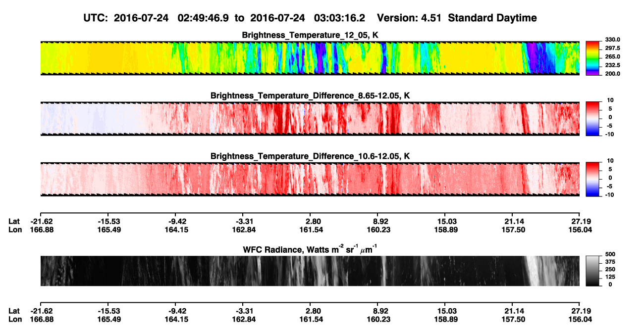
Task: Click longitude 164.15 below the WFC panel
Action: [175, 319]
